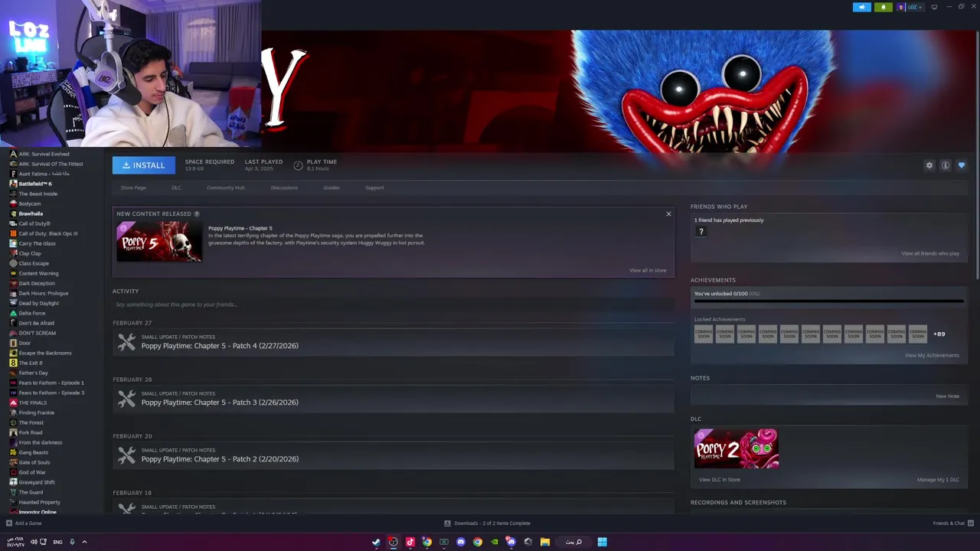Open the Discussions tab
Image resolution: width=980 pixels, height=551 pixels.
(284, 187)
